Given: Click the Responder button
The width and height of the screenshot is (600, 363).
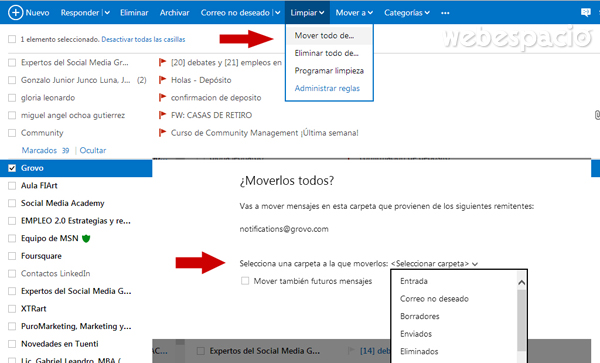Looking at the screenshot, I should point(80,13).
